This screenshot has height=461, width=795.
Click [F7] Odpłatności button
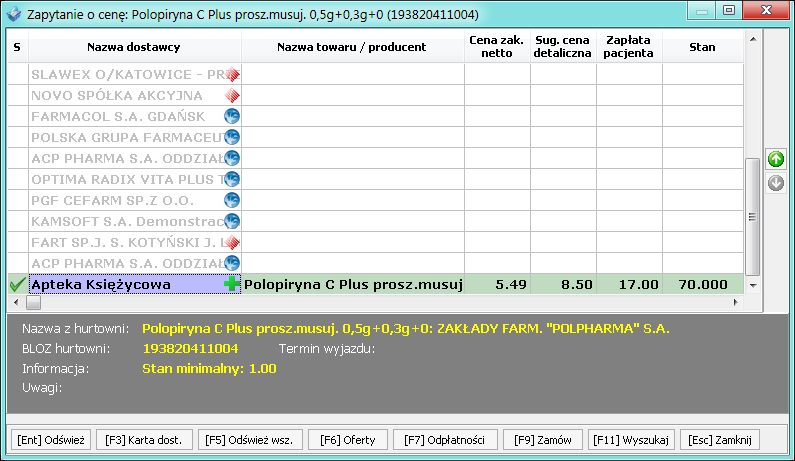445,440
